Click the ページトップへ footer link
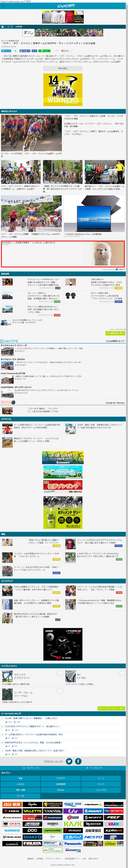The image size is (128, 868). (x=94, y=768)
